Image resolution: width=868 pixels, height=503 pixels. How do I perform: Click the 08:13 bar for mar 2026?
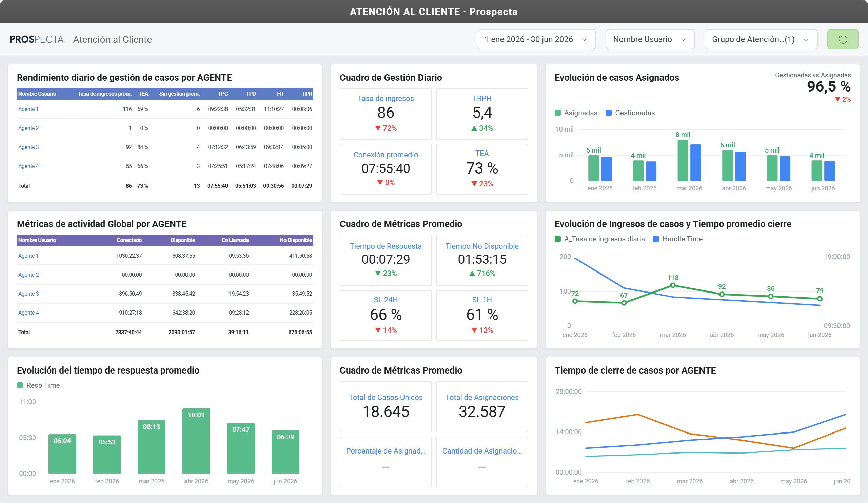tap(152, 447)
